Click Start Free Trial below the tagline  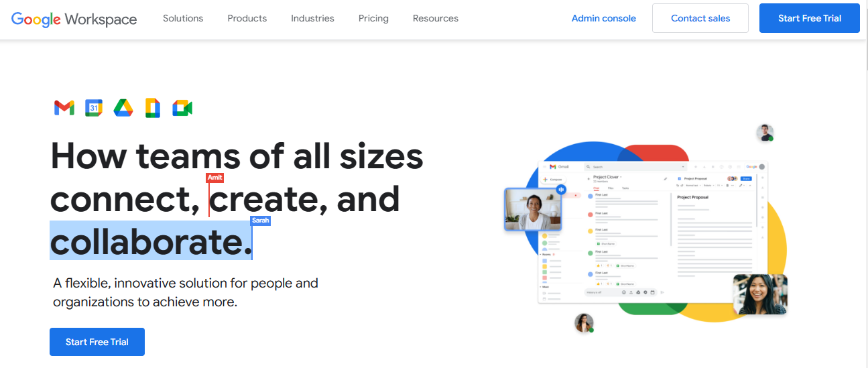[97, 342]
